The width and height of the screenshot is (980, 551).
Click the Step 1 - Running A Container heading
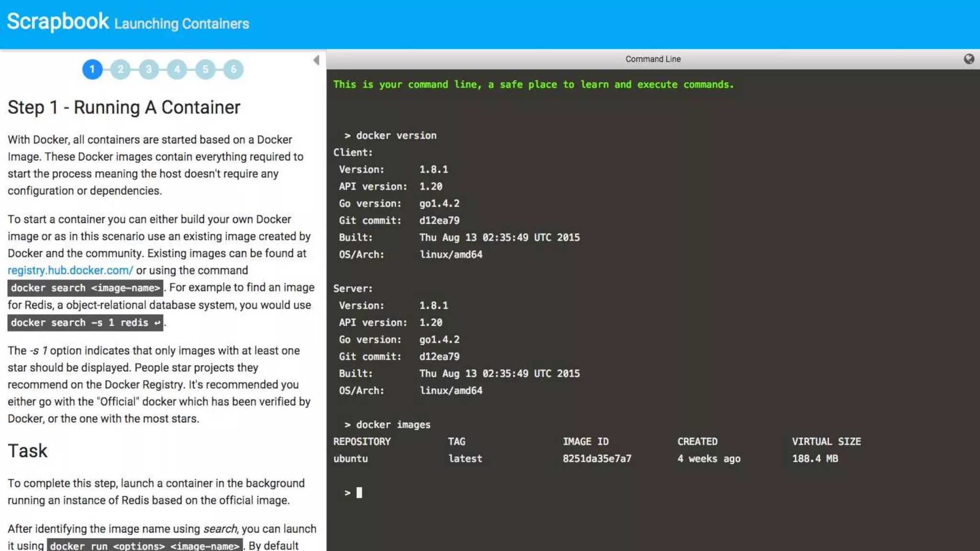[124, 108]
